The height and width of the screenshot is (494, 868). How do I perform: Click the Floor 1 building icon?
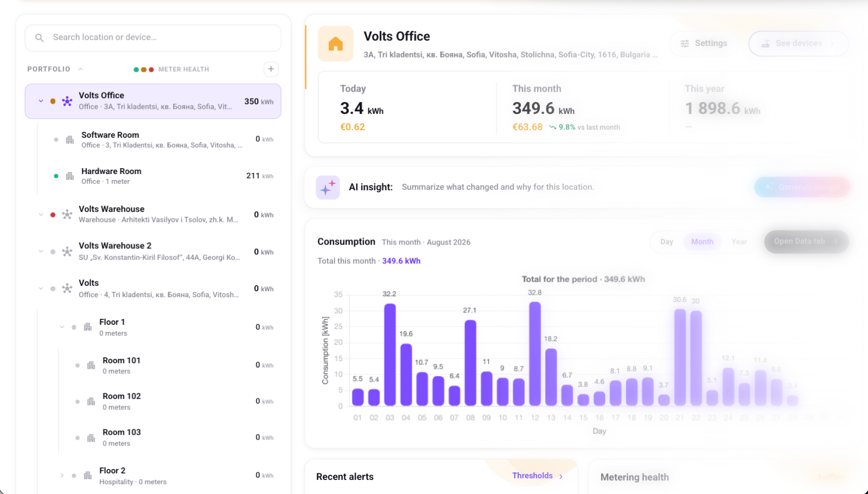[88, 327]
